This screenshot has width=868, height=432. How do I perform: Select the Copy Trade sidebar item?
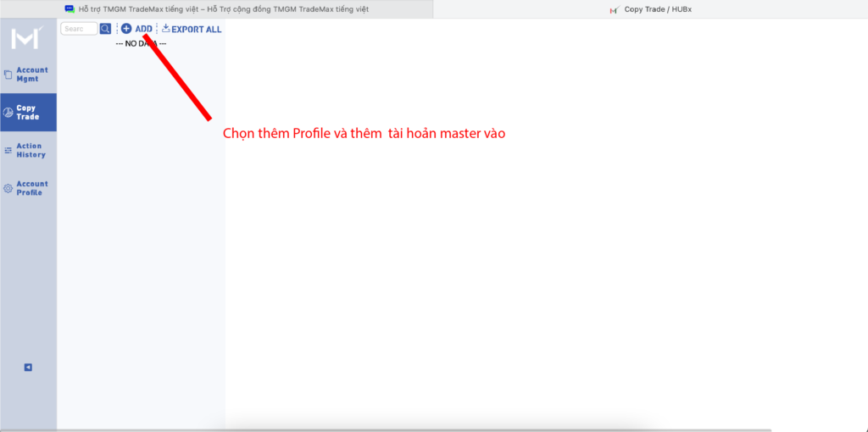point(28,113)
